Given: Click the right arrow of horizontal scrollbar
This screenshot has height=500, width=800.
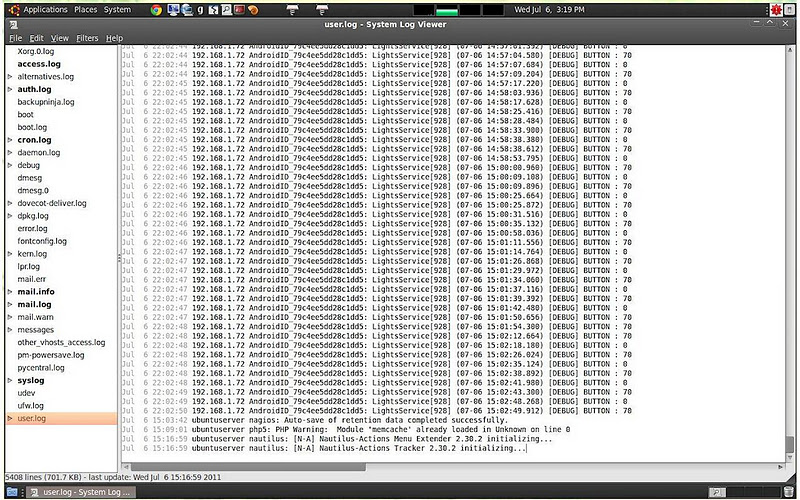Looking at the screenshot, I should (780, 467).
